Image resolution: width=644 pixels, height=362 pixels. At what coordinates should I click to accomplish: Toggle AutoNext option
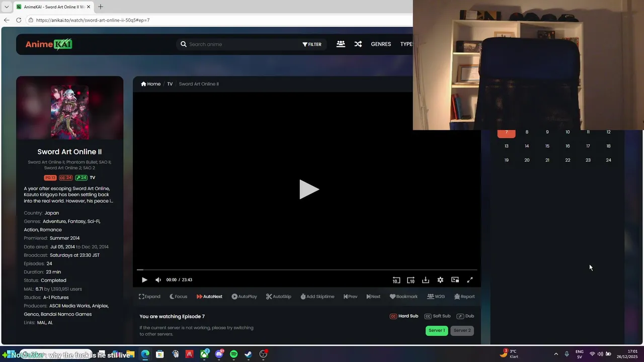tap(209, 297)
